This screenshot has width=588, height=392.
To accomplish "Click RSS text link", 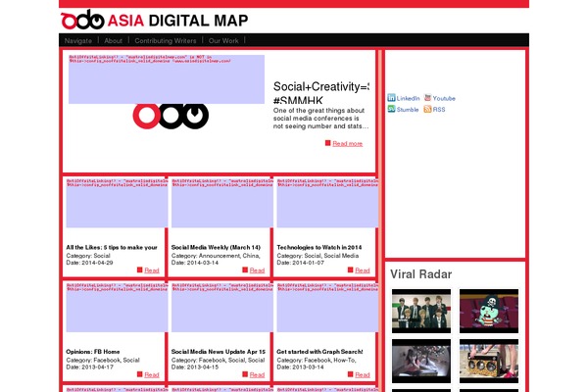I will point(439,110).
